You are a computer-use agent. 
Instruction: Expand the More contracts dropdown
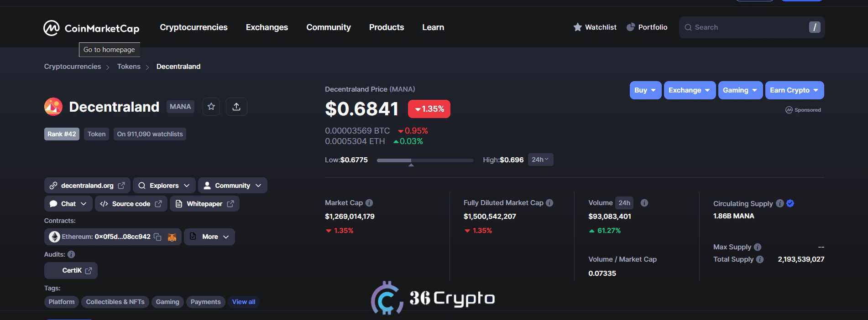pos(209,237)
